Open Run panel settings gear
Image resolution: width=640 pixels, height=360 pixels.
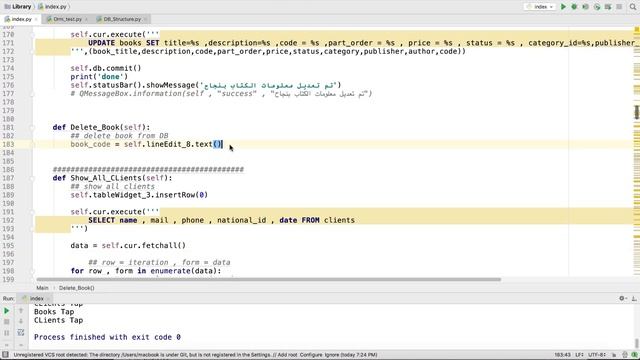tap(622, 298)
